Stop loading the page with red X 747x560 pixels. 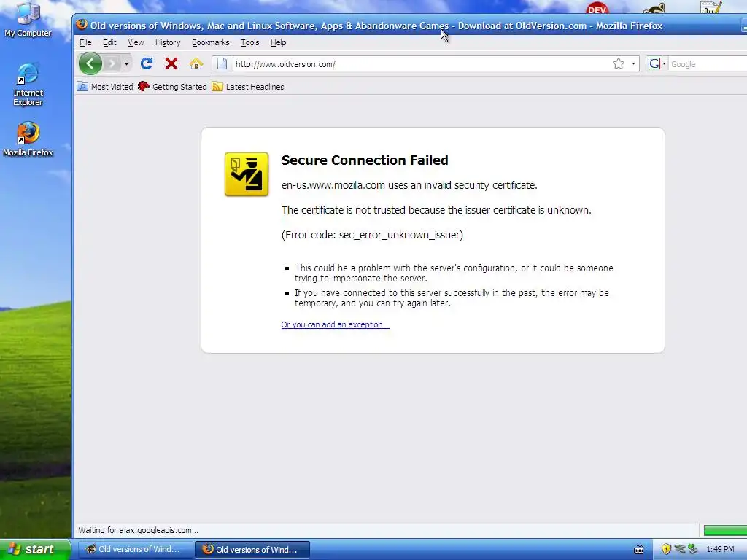(x=171, y=63)
